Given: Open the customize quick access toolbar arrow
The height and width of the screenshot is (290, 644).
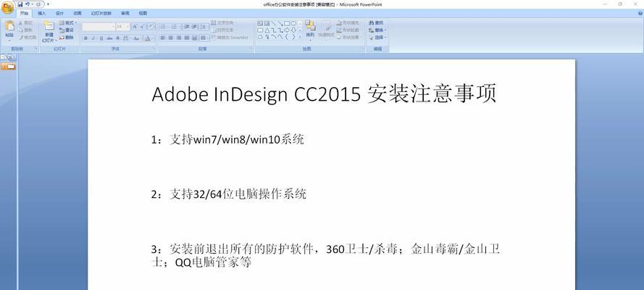Looking at the screenshot, I should click(x=48, y=4).
